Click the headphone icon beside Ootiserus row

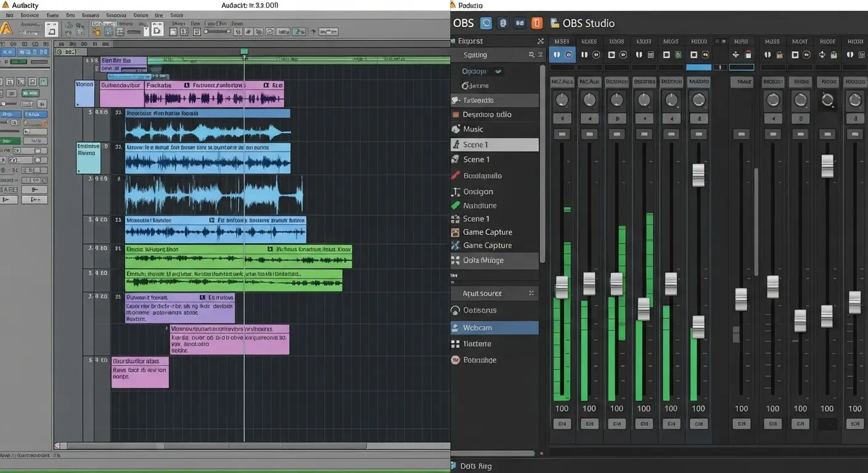tap(456, 310)
